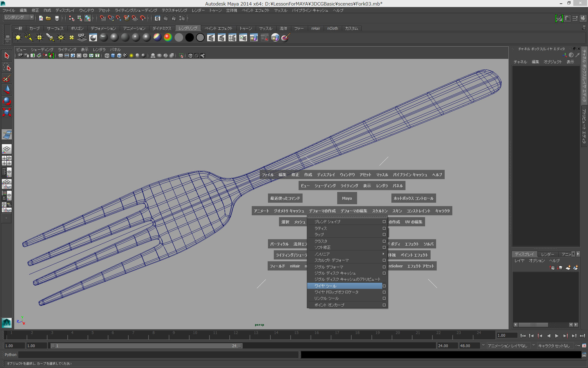Viewport: 588px width, 368px height.
Task: Open the クラスタ option box
Action: pos(384,241)
